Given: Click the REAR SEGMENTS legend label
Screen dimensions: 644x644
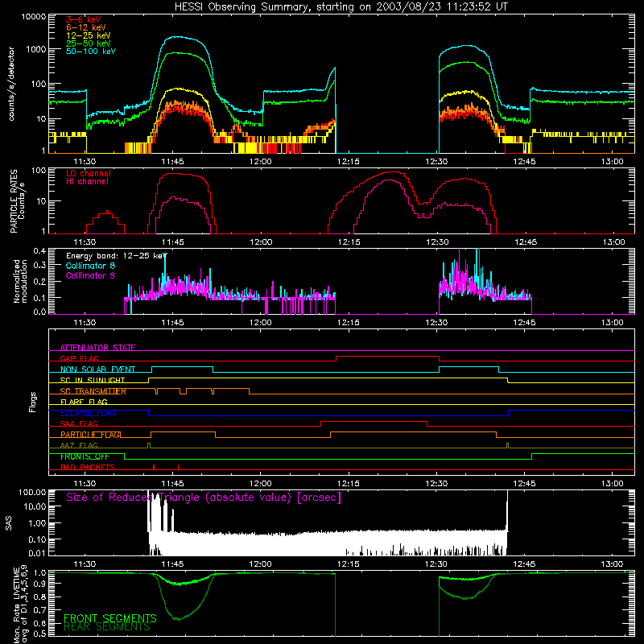Looking at the screenshot, I should point(107,627).
